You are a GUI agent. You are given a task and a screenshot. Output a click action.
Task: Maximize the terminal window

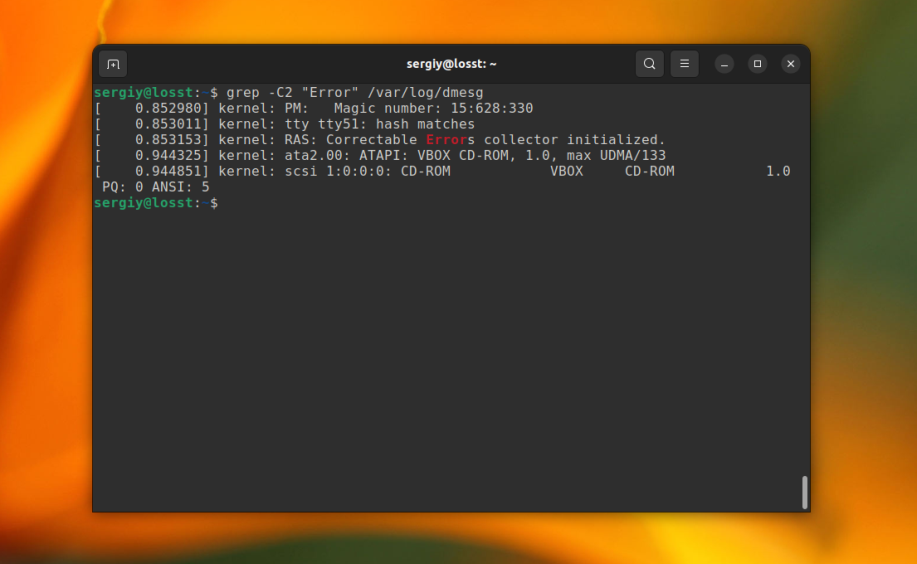[x=757, y=64]
